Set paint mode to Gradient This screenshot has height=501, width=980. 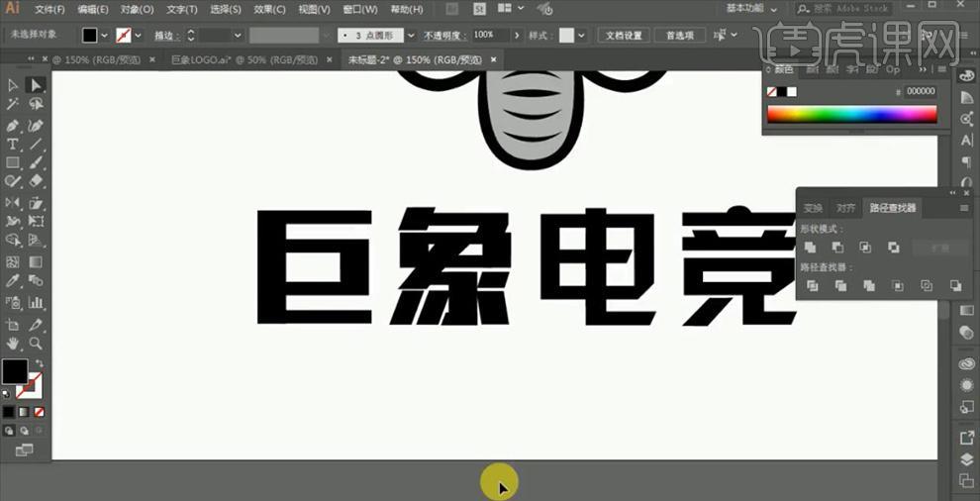pos(24,412)
